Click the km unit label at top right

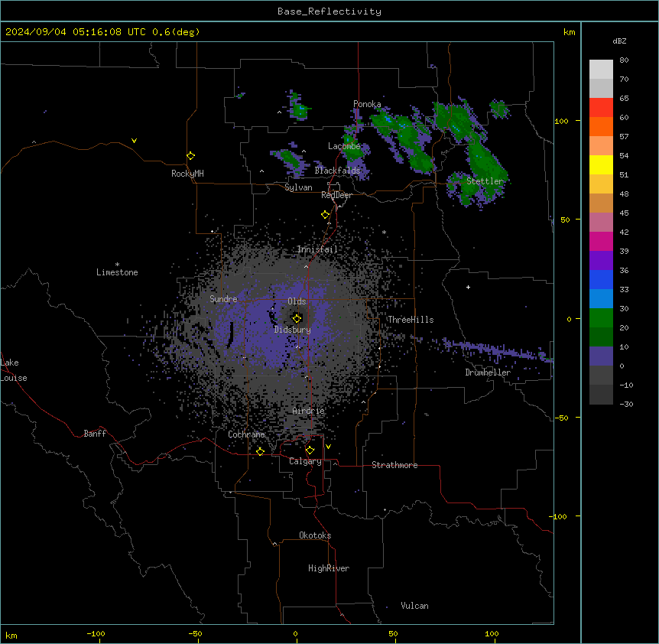click(570, 32)
